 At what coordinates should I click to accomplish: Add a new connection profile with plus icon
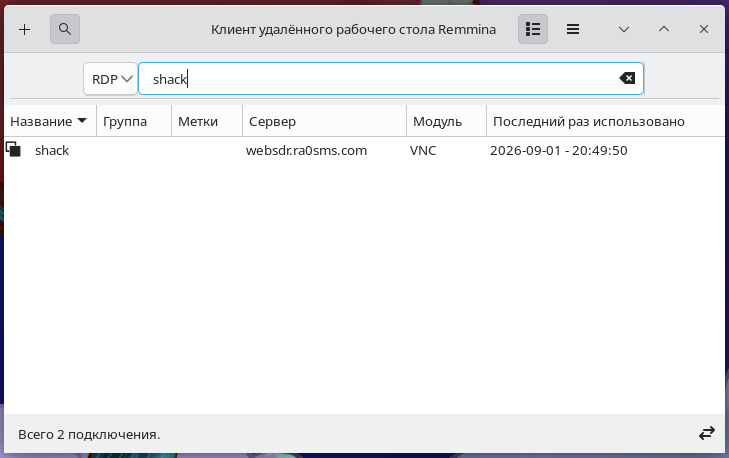pos(25,29)
